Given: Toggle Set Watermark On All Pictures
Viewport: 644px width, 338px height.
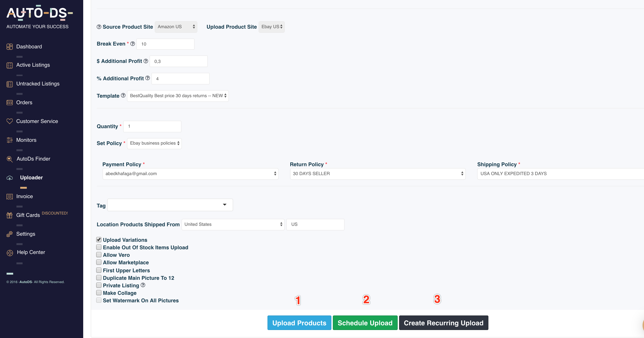Looking at the screenshot, I should click(x=99, y=300).
